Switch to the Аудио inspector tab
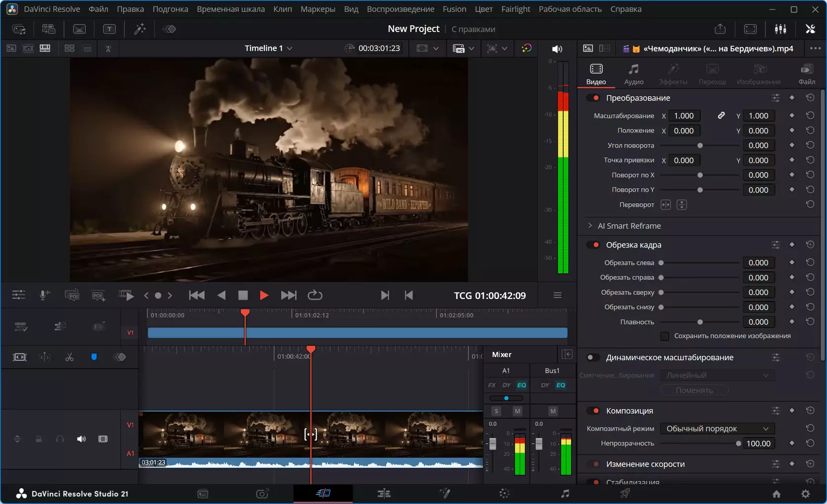 coord(634,74)
